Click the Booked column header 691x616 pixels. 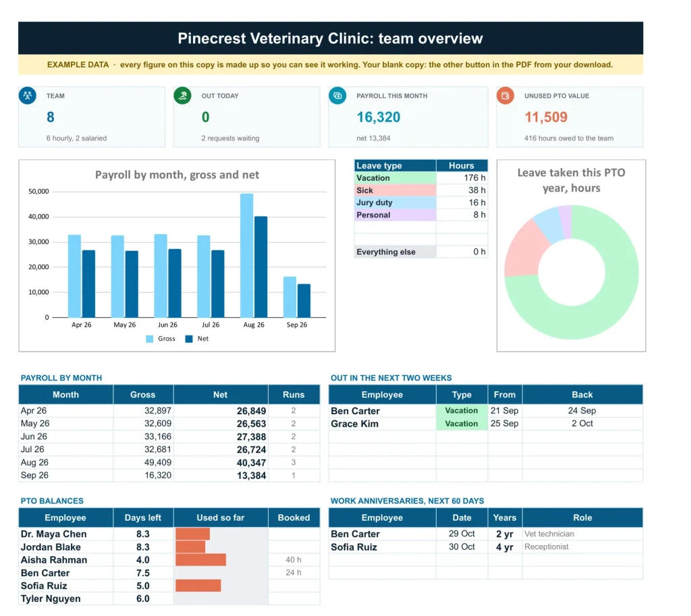click(294, 517)
